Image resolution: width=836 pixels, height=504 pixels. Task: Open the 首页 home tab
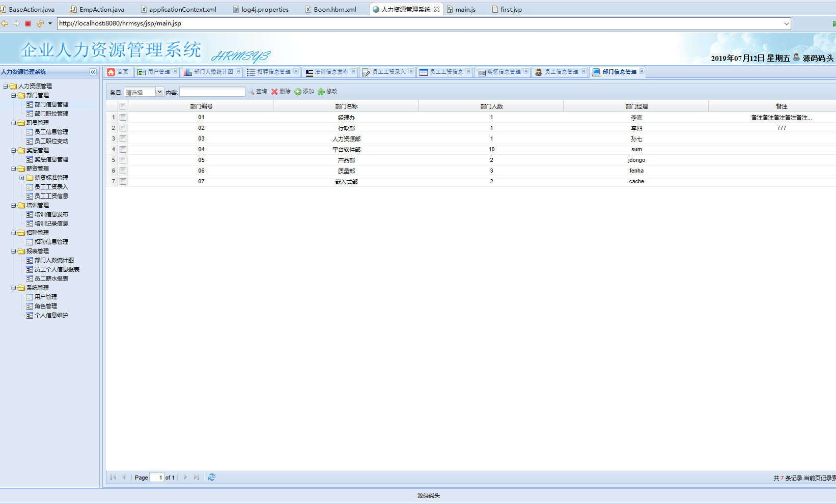118,72
